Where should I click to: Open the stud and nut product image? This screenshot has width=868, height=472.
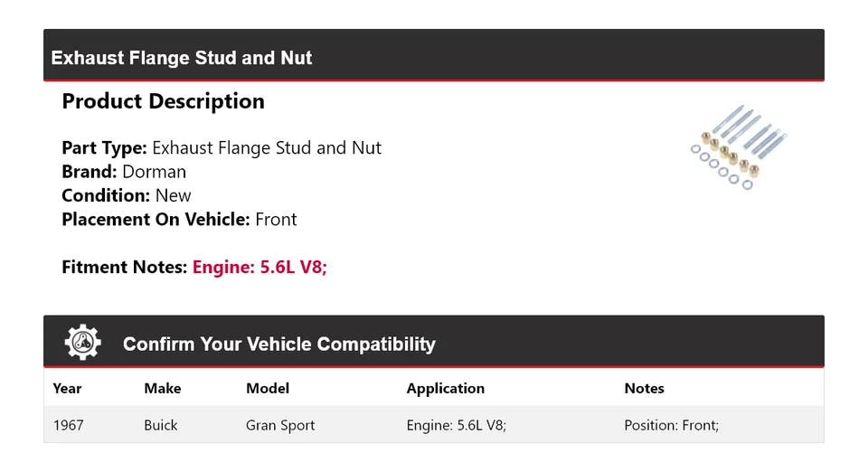click(x=737, y=146)
